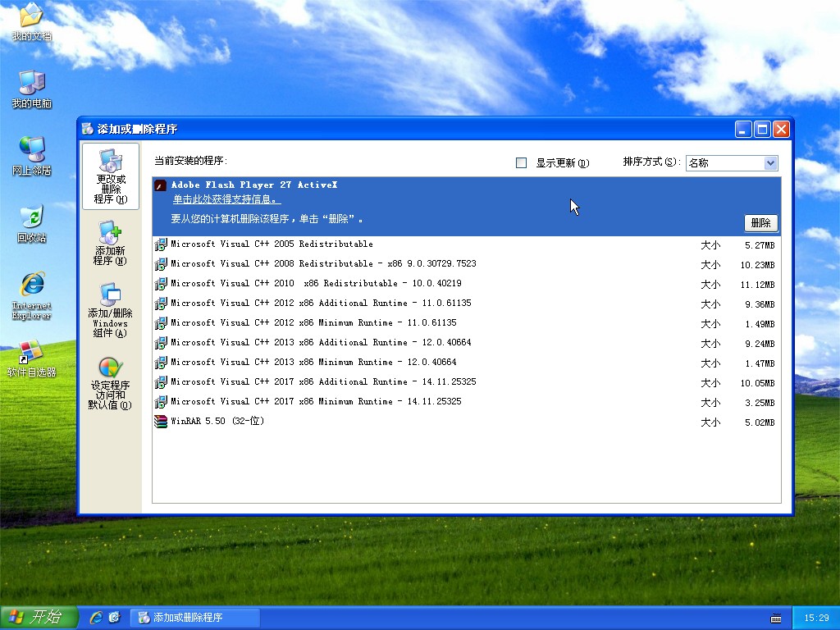Select WinRAR 5.50 (32-位) entry

pos(466,422)
